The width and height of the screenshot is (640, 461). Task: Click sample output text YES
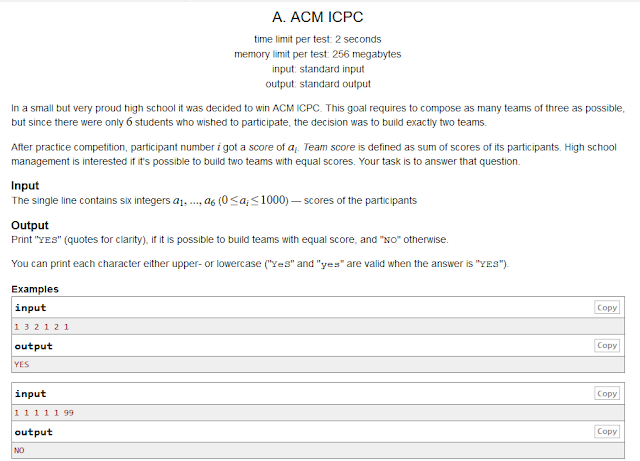(22, 364)
